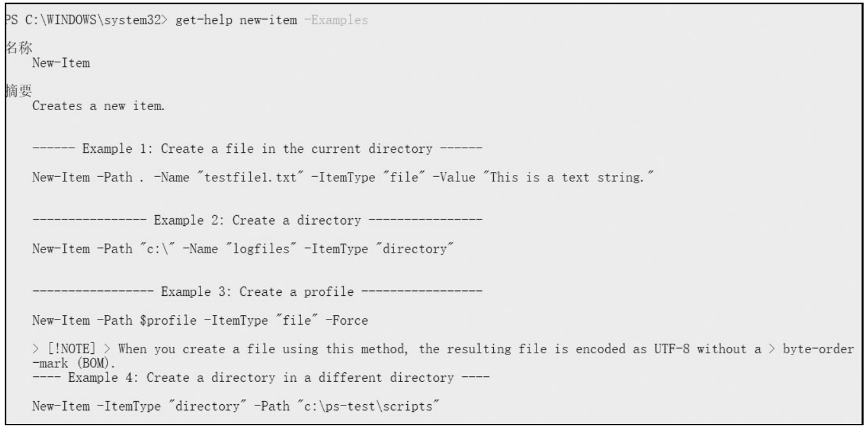
Task: Click the PS C:\WINDOWS\system32 prompt text
Action: pyautogui.click(x=83, y=20)
